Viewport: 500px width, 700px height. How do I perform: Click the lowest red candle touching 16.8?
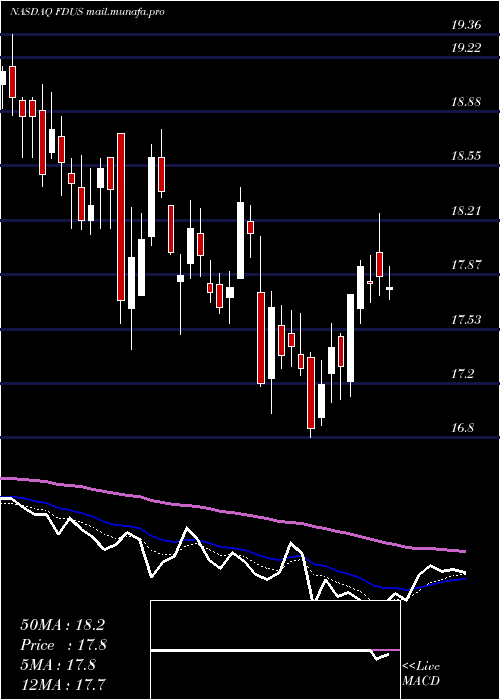coord(311,393)
